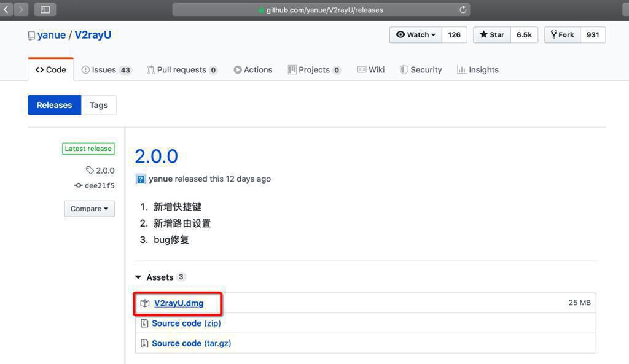View the 126 watchers count
Screen dimensions: 629x364
coord(454,35)
